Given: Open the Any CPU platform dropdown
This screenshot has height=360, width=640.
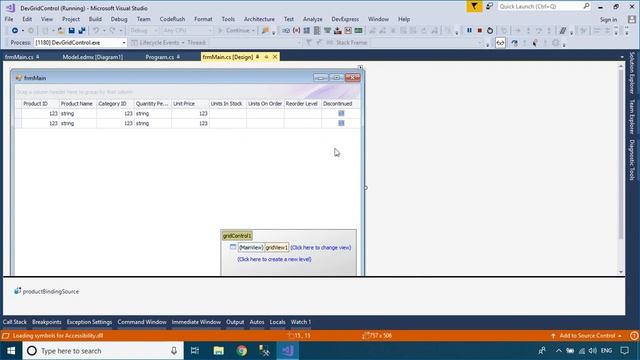Looking at the screenshot, I should click(x=187, y=31).
